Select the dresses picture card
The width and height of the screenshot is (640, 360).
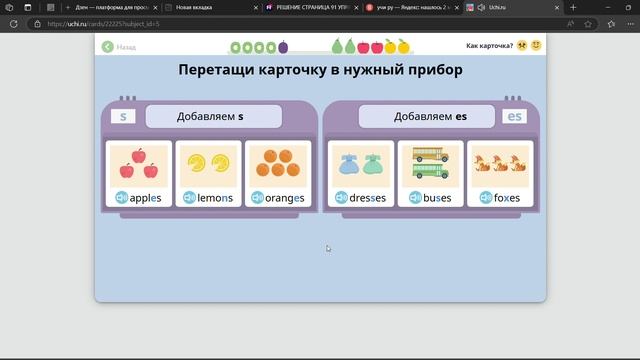[x=361, y=173]
